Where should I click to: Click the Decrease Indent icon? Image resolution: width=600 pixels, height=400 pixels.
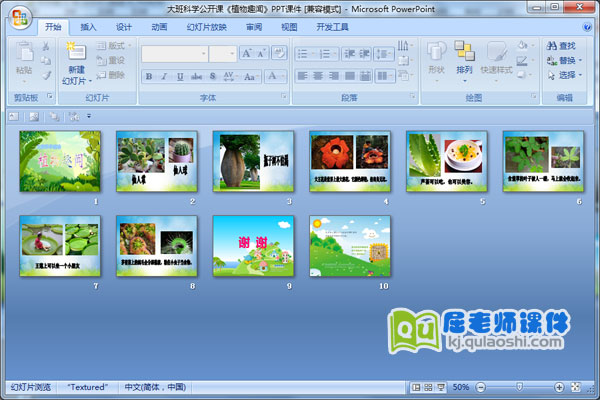pyautogui.click(x=349, y=54)
